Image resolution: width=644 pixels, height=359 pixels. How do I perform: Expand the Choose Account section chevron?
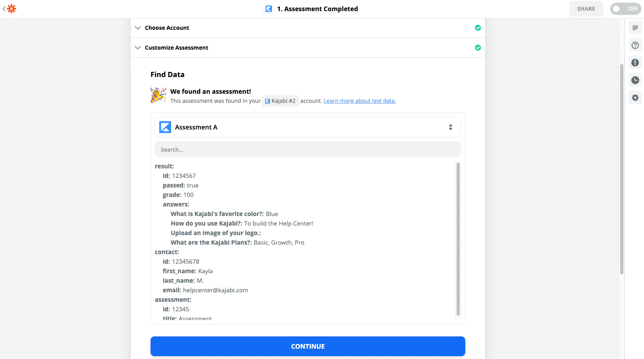coord(138,28)
